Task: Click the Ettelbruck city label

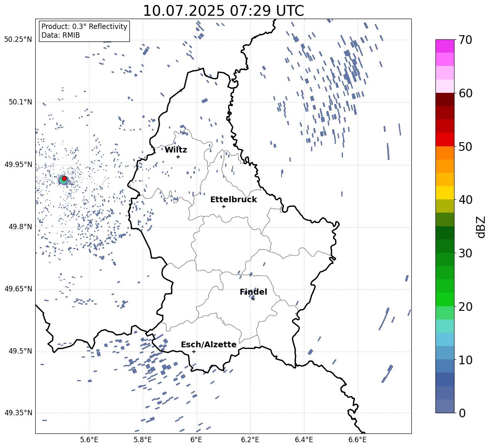Action: (x=233, y=200)
